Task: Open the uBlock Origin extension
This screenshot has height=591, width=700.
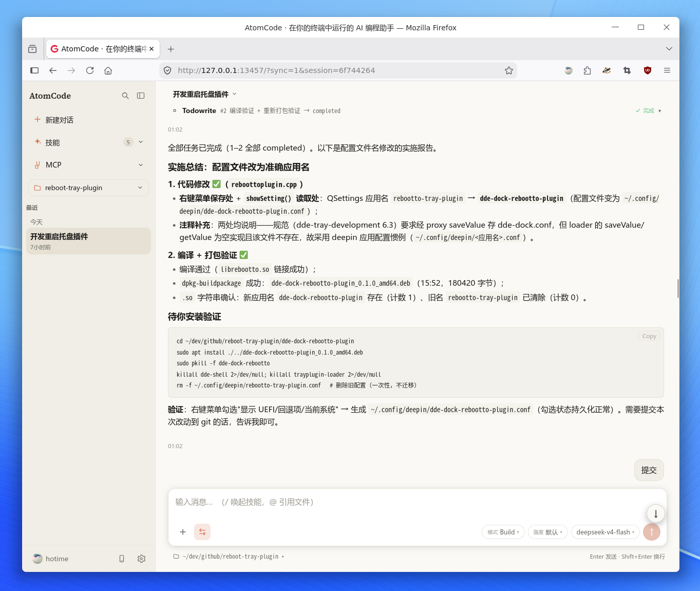Action: tap(647, 70)
